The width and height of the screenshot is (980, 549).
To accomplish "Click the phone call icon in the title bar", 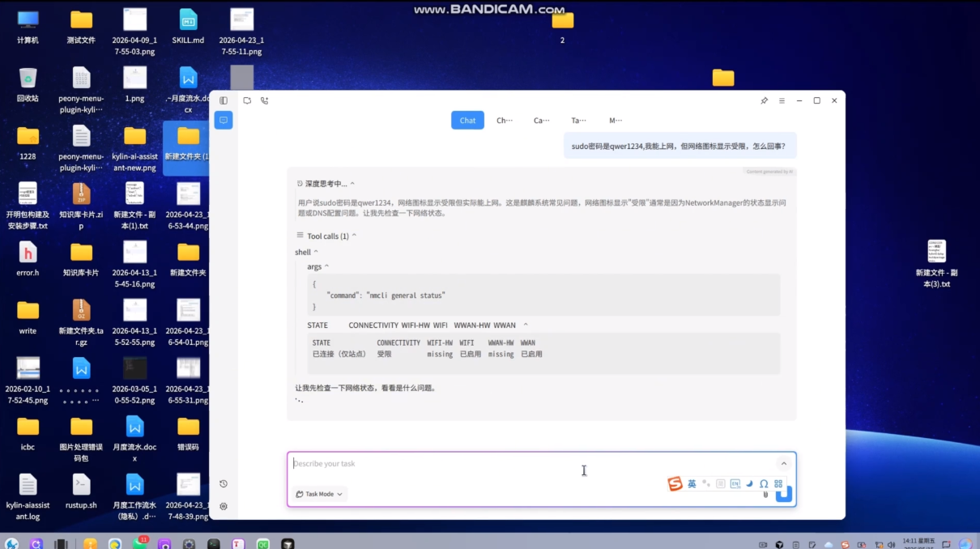I will pyautogui.click(x=264, y=100).
